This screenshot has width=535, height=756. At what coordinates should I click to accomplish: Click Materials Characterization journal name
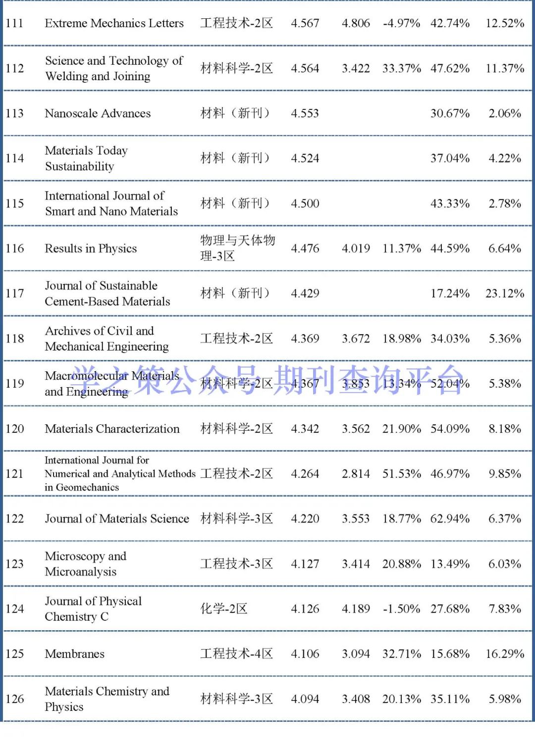click(x=112, y=429)
